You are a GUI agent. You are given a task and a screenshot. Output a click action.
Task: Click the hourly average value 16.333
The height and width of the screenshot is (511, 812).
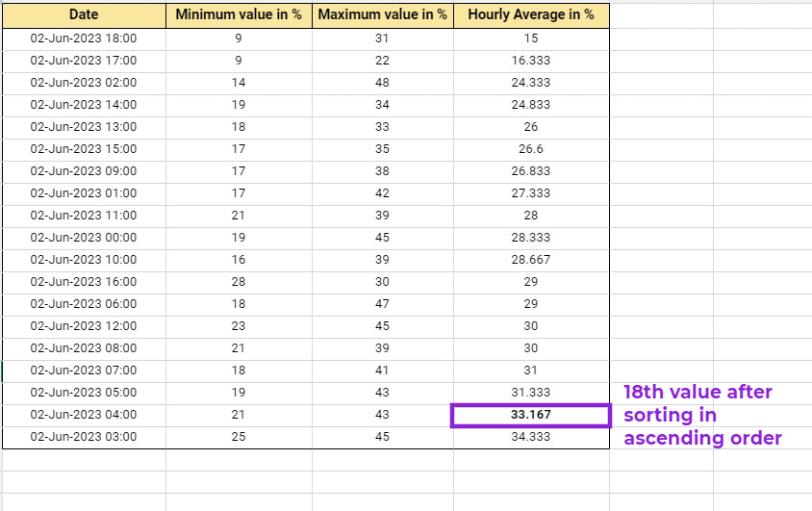pos(531,61)
